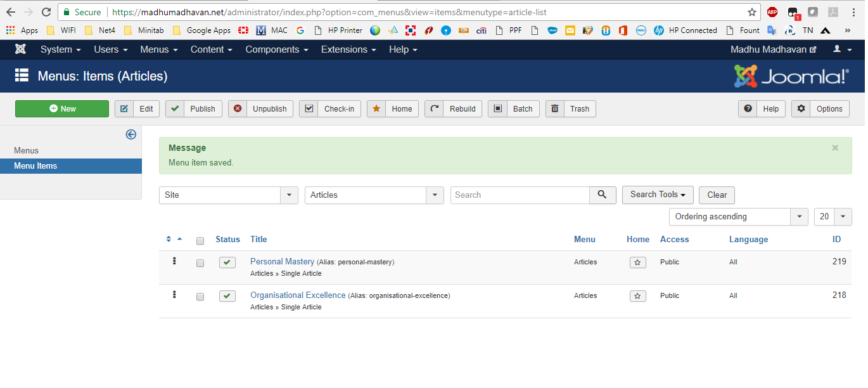Click the Batch toolbar button
This screenshot has width=868, height=388.
[514, 108]
